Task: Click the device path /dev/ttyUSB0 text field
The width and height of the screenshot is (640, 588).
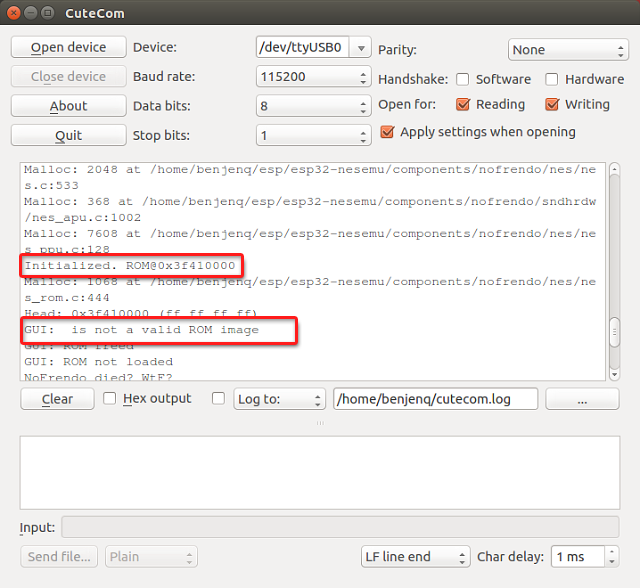Action: pyautogui.click(x=302, y=47)
